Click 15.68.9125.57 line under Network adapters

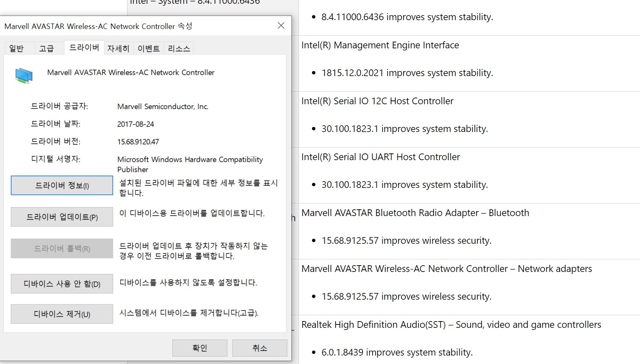click(406, 297)
